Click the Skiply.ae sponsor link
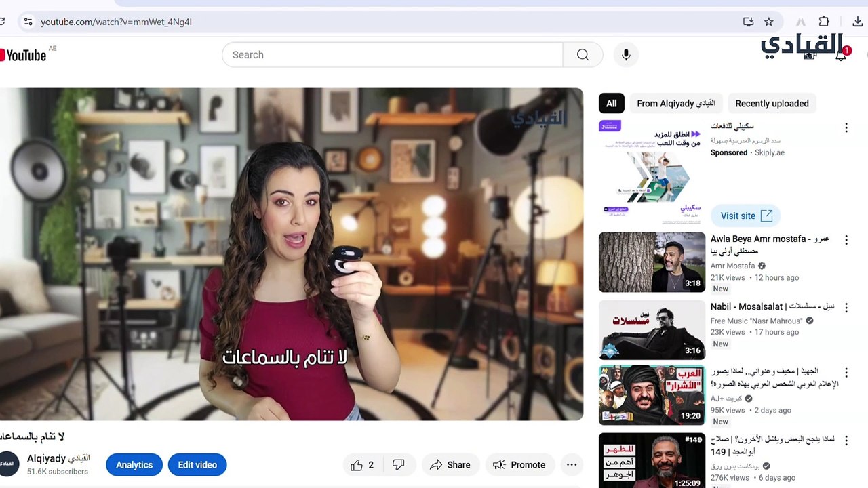 (770, 153)
